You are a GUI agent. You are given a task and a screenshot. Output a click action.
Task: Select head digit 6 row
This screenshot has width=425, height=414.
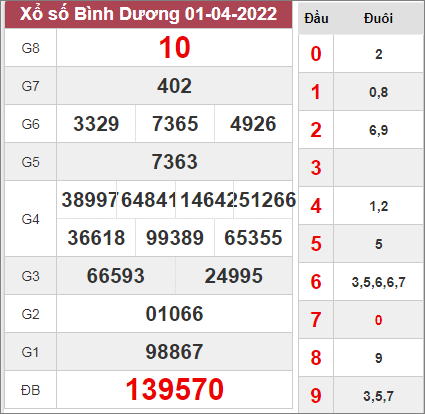361,282
